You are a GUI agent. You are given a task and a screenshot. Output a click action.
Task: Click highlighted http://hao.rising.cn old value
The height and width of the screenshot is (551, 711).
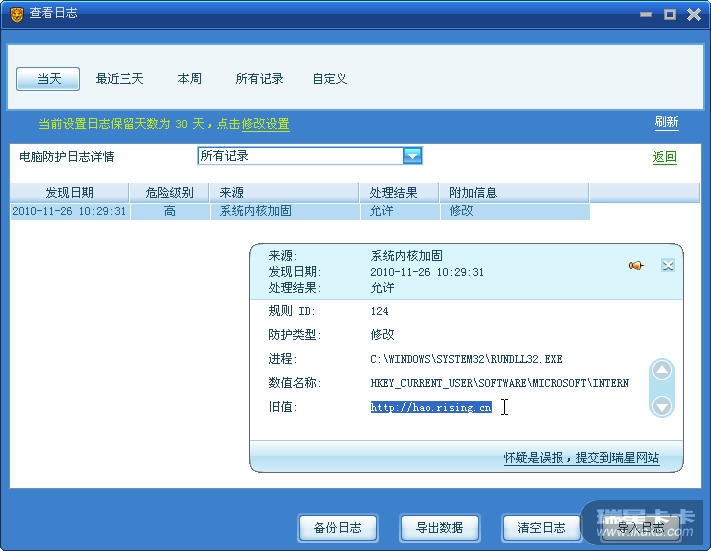click(431, 407)
